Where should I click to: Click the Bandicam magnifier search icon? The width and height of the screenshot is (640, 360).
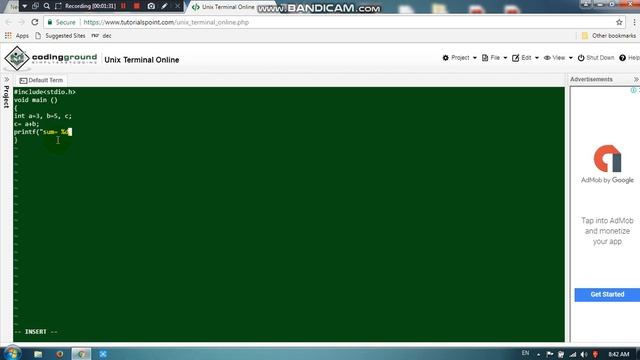tap(47, 6)
